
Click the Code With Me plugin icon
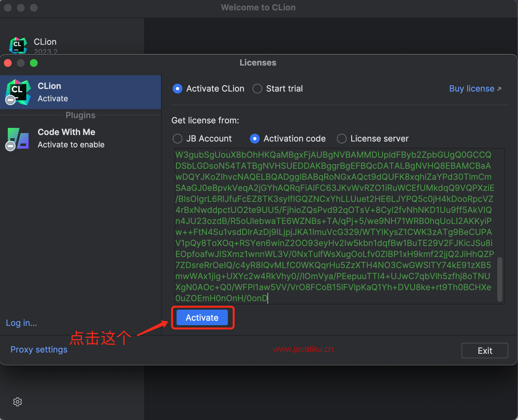tap(18, 139)
